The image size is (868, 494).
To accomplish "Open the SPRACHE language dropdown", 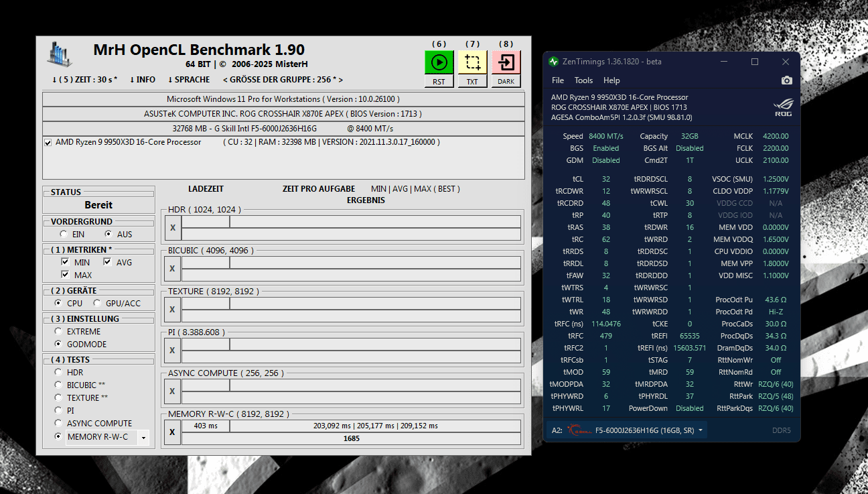I will coord(188,80).
